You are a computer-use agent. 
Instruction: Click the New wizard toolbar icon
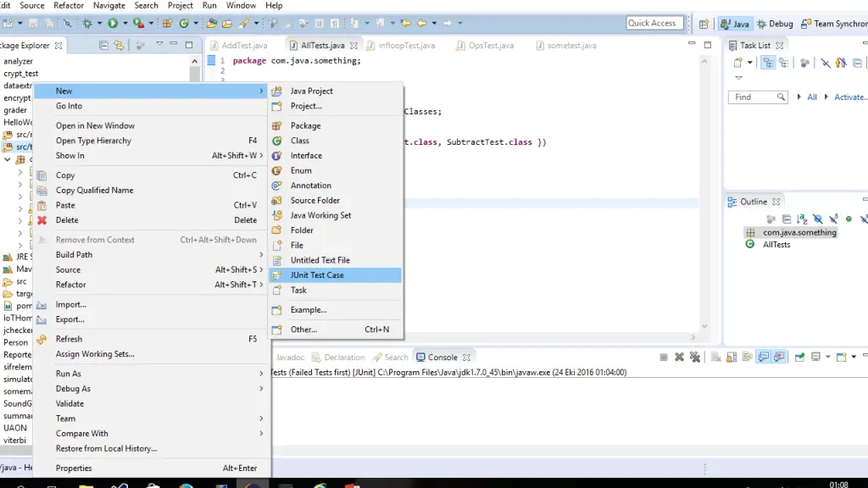coord(8,23)
